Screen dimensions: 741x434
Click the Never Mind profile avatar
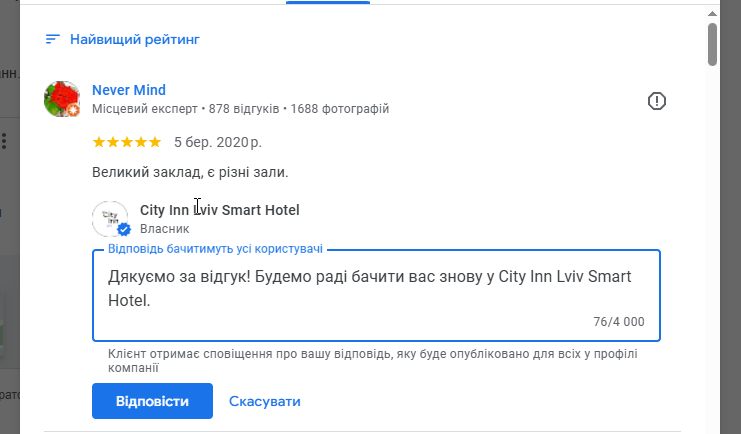click(62, 99)
